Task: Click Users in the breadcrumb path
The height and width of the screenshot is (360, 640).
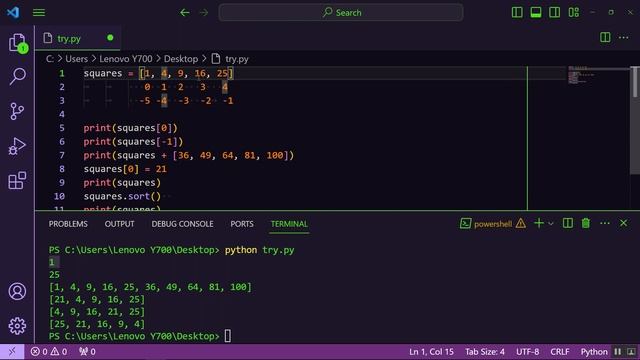Action: point(77,59)
